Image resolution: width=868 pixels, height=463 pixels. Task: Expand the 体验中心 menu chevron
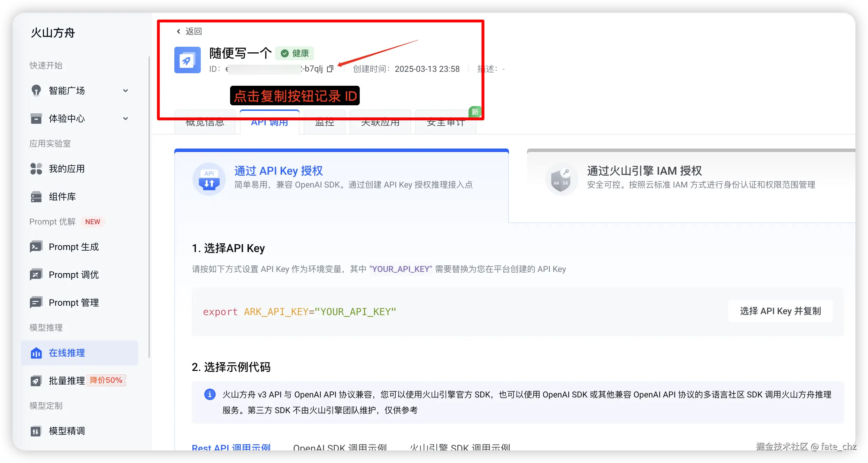pos(125,119)
